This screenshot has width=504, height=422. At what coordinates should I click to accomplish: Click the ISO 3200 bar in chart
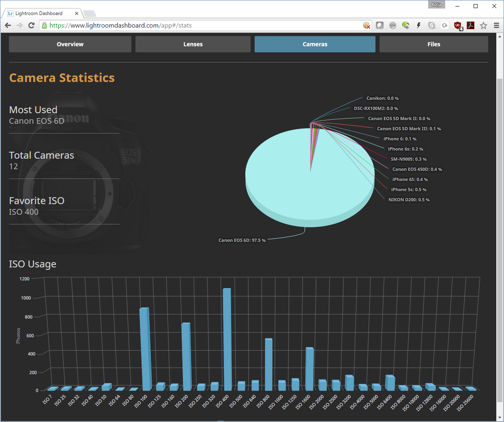pyautogui.click(x=350, y=383)
